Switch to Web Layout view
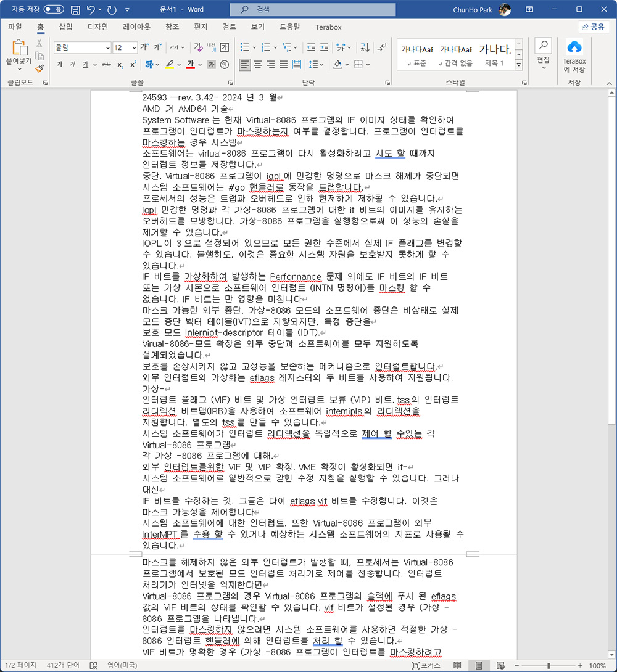The height and width of the screenshot is (672, 617). point(500,665)
